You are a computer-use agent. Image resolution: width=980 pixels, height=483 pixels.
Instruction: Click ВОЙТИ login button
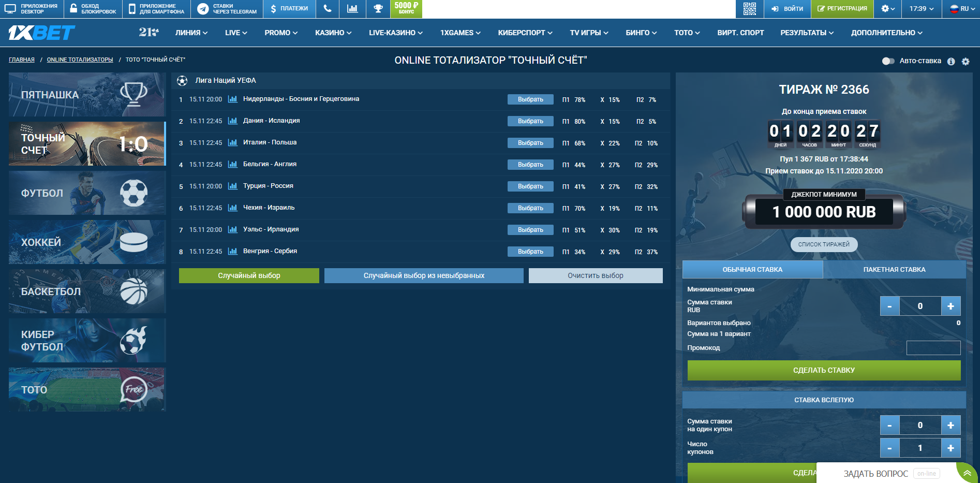click(x=788, y=9)
